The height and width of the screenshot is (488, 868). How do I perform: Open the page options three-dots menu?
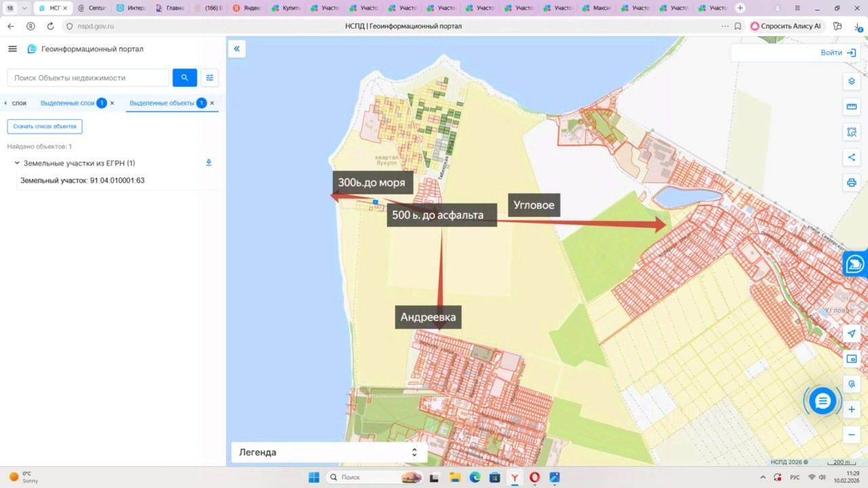tap(725, 26)
